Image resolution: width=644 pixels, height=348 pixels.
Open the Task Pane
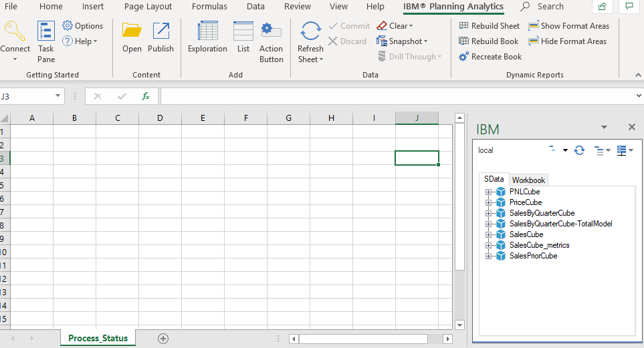(46, 42)
